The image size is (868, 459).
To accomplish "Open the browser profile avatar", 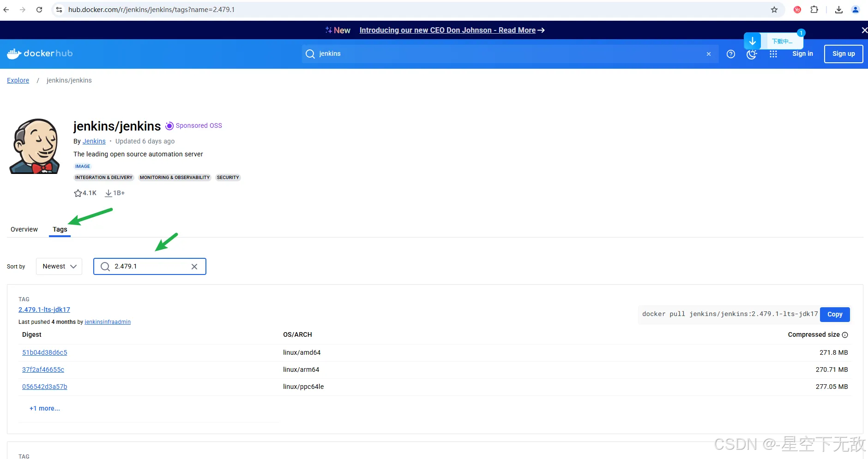I will coord(856,10).
